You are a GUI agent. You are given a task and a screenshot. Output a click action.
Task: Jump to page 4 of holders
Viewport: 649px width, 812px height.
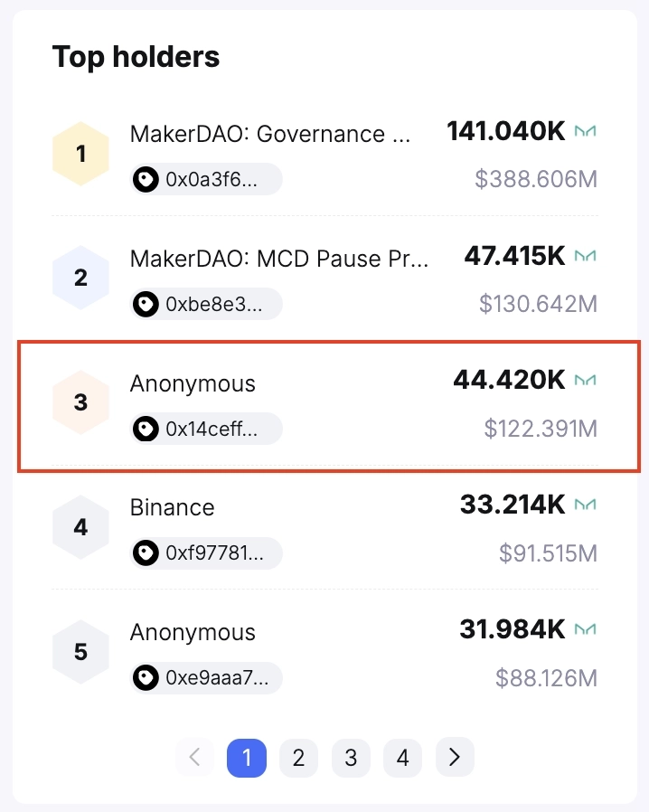(402, 758)
